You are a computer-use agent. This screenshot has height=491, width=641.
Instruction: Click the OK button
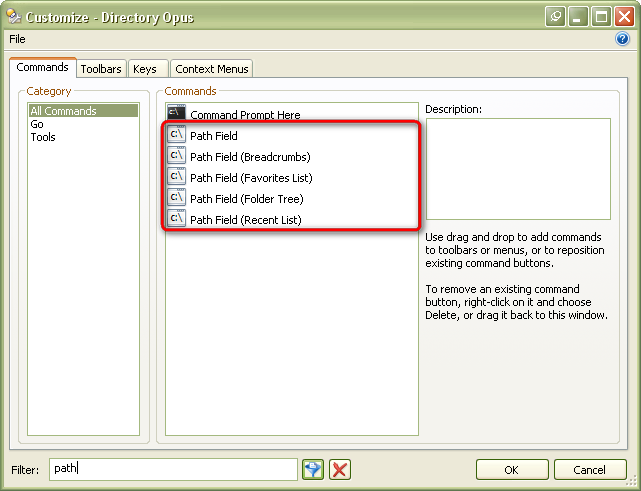(x=512, y=470)
